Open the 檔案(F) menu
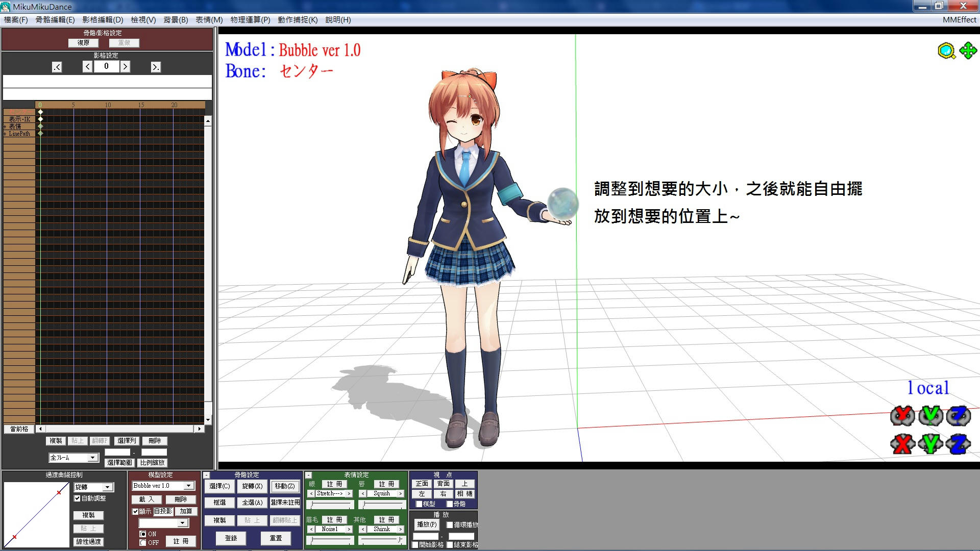980x551 pixels. coord(16,20)
